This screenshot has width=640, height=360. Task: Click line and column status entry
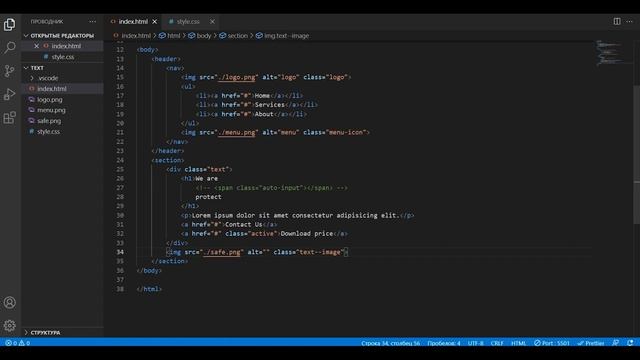coord(390,343)
